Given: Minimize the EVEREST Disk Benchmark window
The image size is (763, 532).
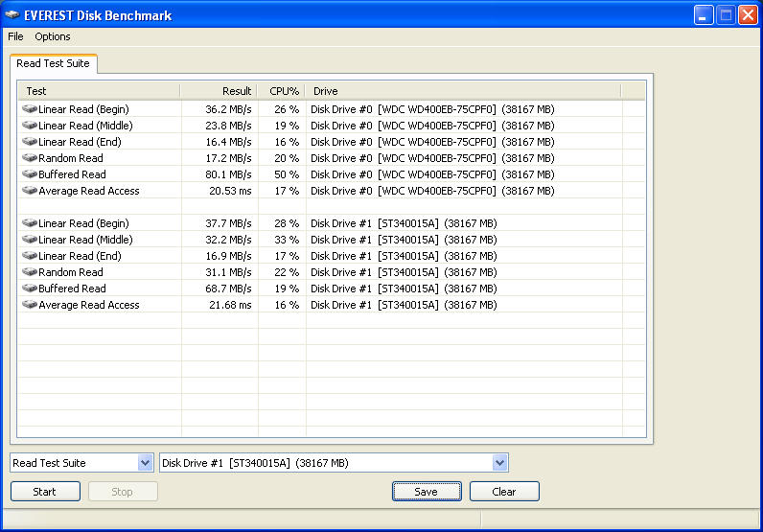Looking at the screenshot, I should (704, 15).
